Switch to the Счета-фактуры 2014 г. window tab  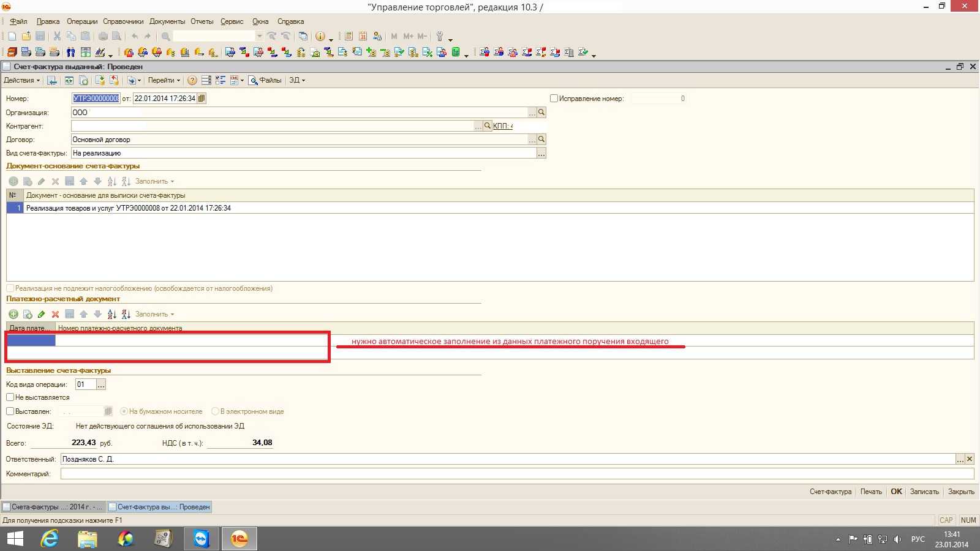coord(53,507)
